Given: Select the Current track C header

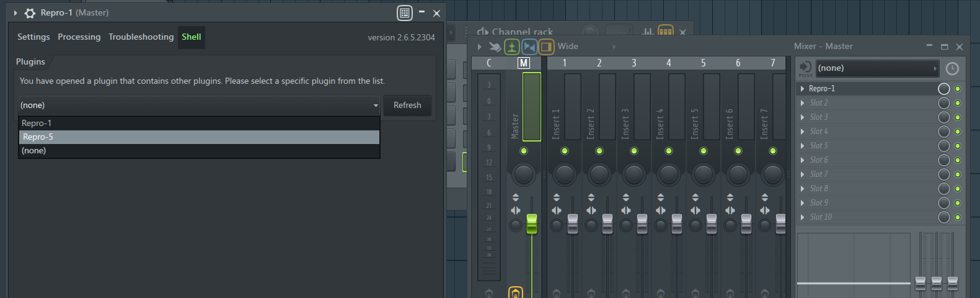Looking at the screenshot, I should [x=489, y=63].
